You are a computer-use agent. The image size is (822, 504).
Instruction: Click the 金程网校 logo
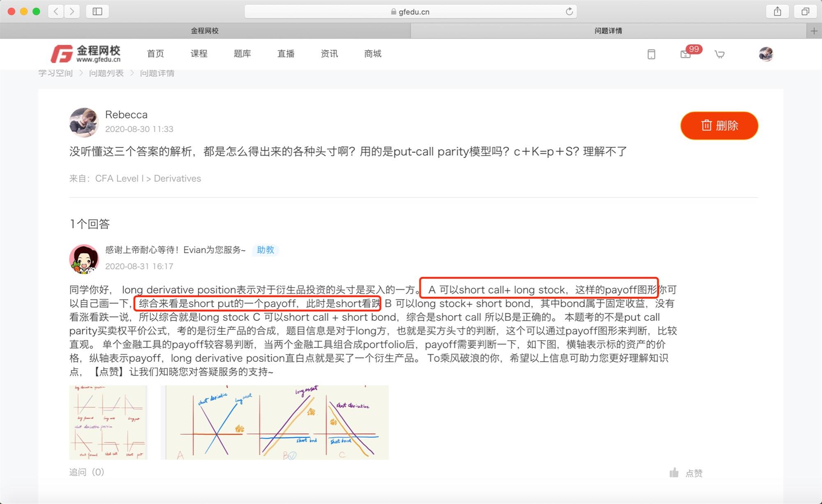tap(85, 54)
